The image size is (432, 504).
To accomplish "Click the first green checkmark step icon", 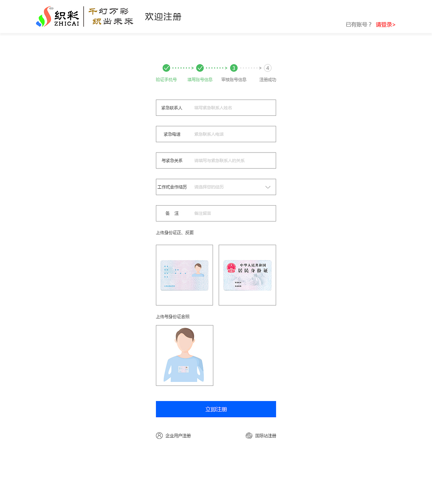I will [x=166, y=68].
